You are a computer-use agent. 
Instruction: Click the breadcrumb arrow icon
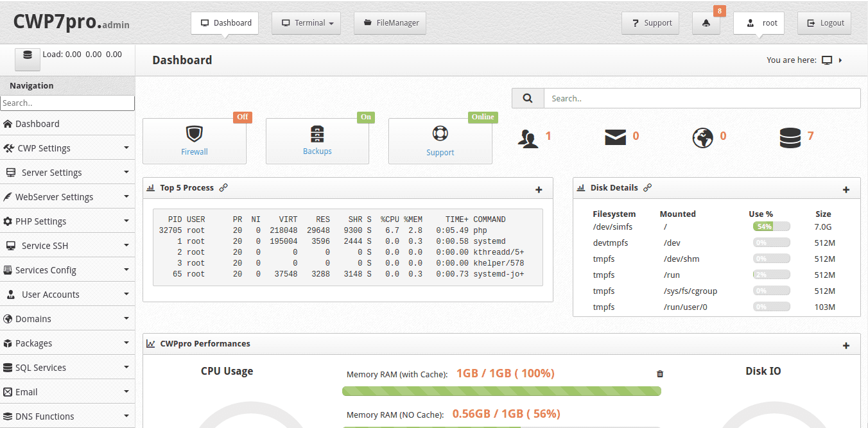[840, 60]
